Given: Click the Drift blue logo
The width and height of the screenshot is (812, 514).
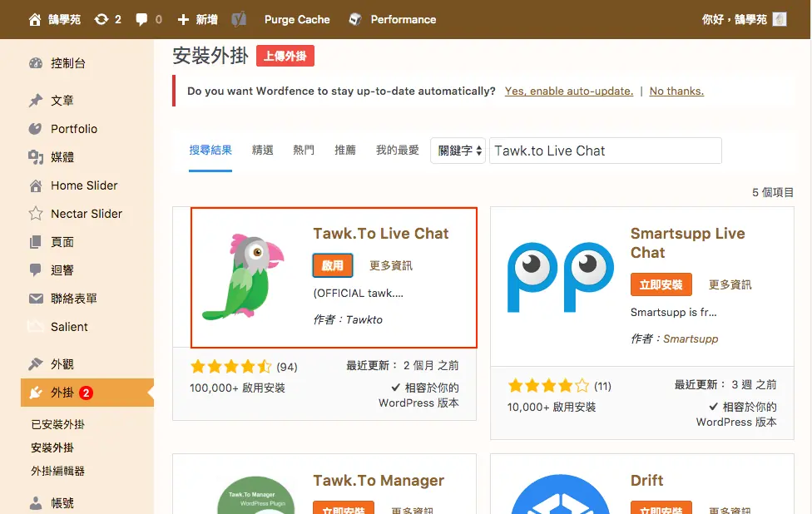Looking at the screenshot, I should pos(560,494).
